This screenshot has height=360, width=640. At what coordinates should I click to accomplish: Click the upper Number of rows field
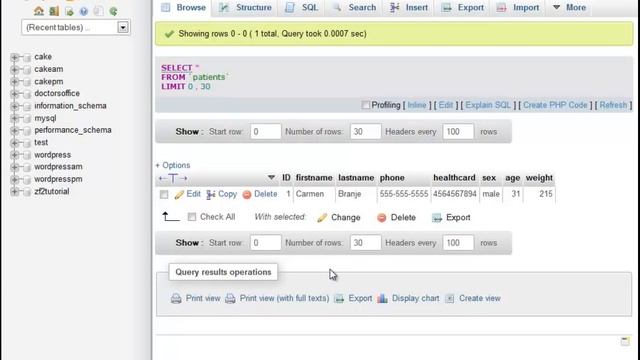[365, 131]
